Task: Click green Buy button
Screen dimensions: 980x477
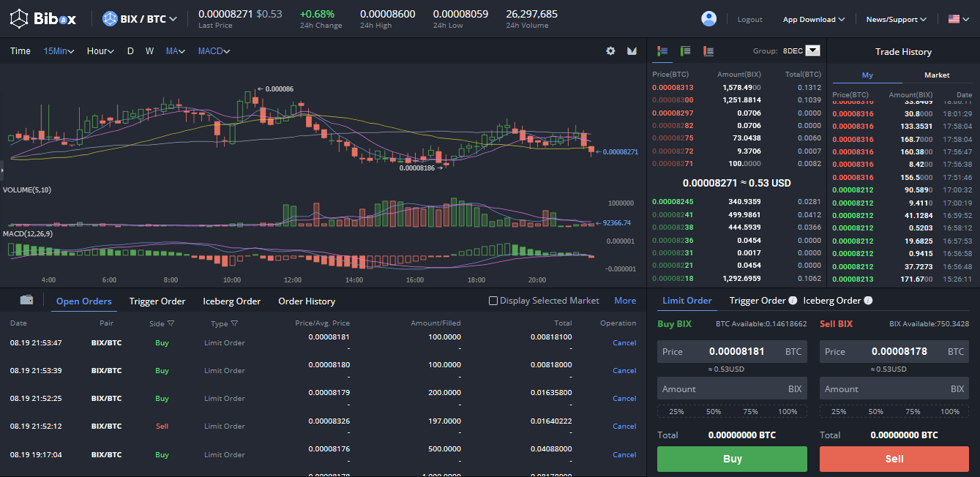Action: click(732, 459)
